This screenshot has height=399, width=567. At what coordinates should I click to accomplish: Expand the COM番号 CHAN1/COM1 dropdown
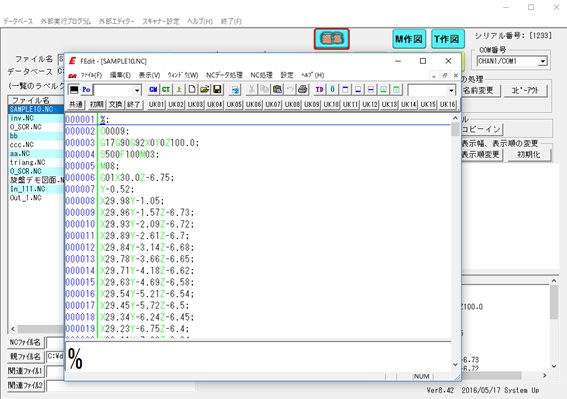(542, 61)
